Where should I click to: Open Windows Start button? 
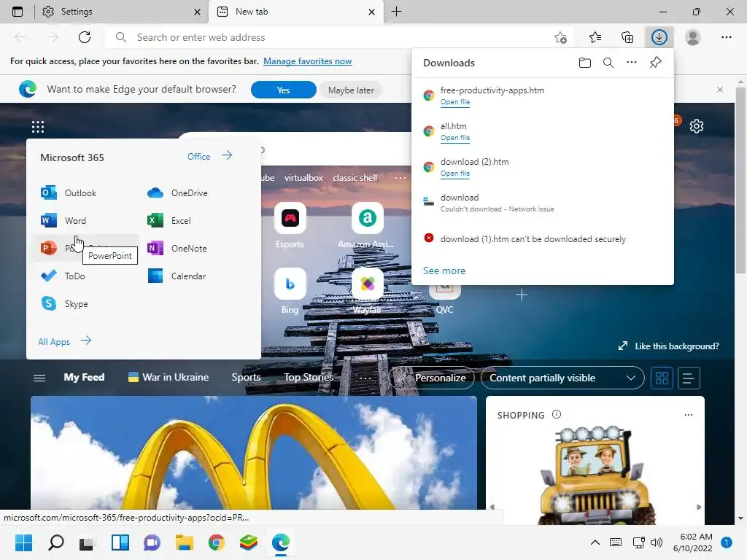coord(23,542)
